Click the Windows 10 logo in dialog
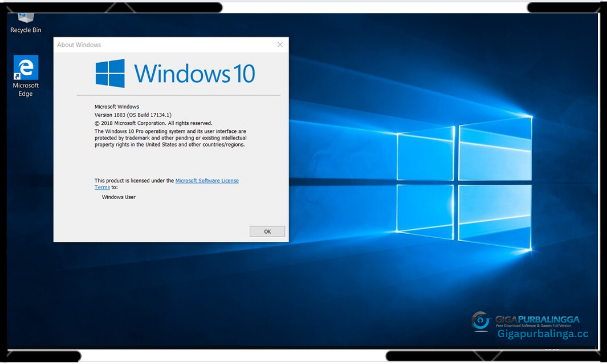The width and height of the screenshot is (607, 364). point(175,73)
